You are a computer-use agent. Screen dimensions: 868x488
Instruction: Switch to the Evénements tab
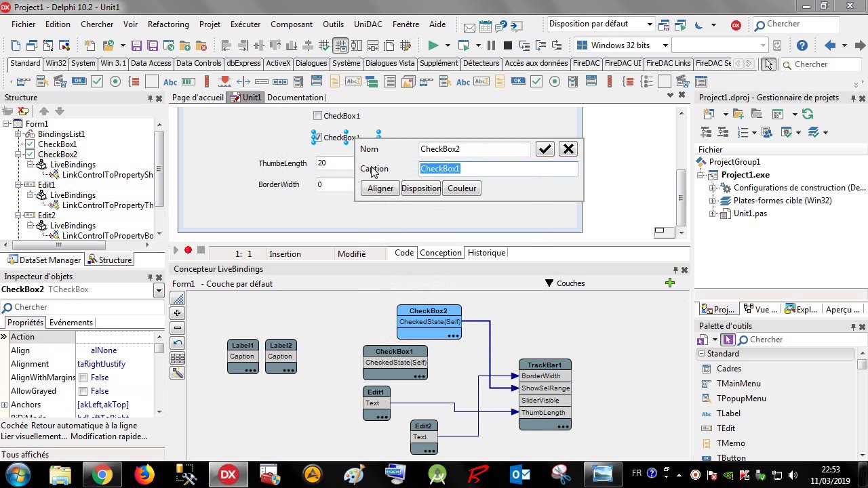click(x=71, y=323)
